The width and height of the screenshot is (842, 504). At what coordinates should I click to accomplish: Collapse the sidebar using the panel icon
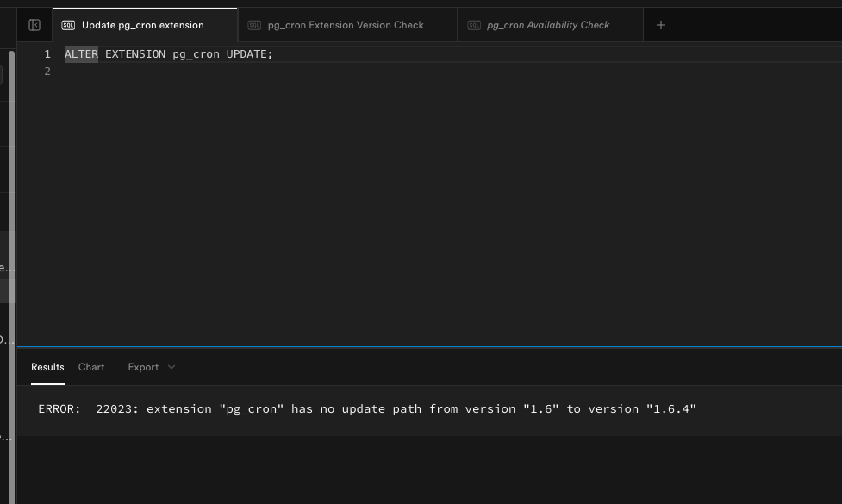point(34,25)
